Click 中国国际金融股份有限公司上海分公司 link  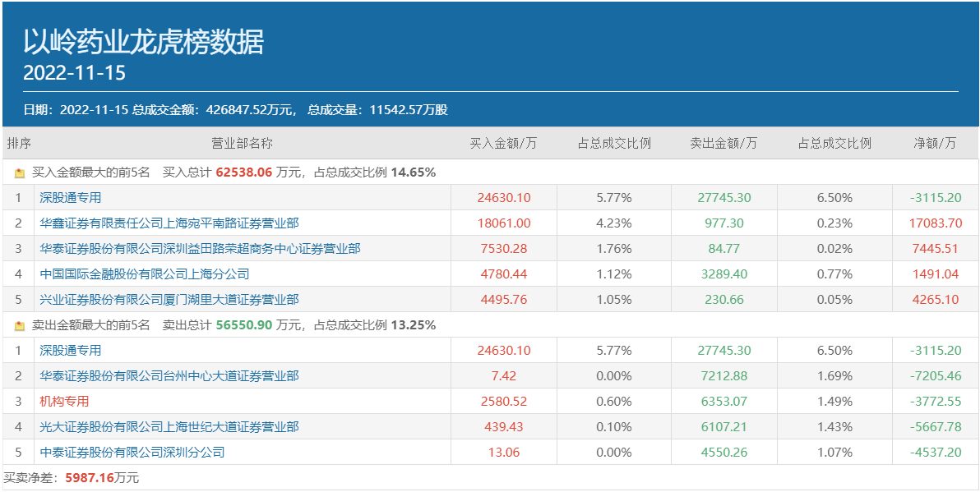pyautogui.click(x=144, y=274)
